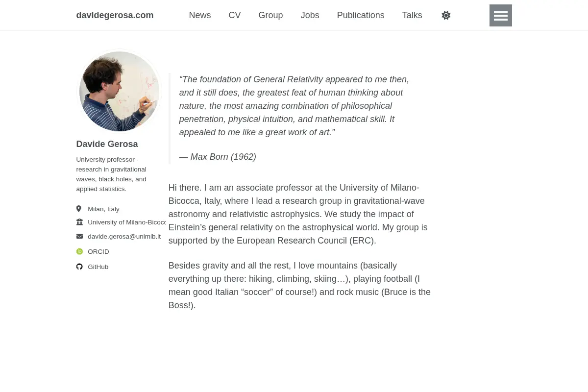This screenshot has width=588, height=392.
Task: Click the green ORCID icon
Action: pyautogui.click(x=79, y=251)
